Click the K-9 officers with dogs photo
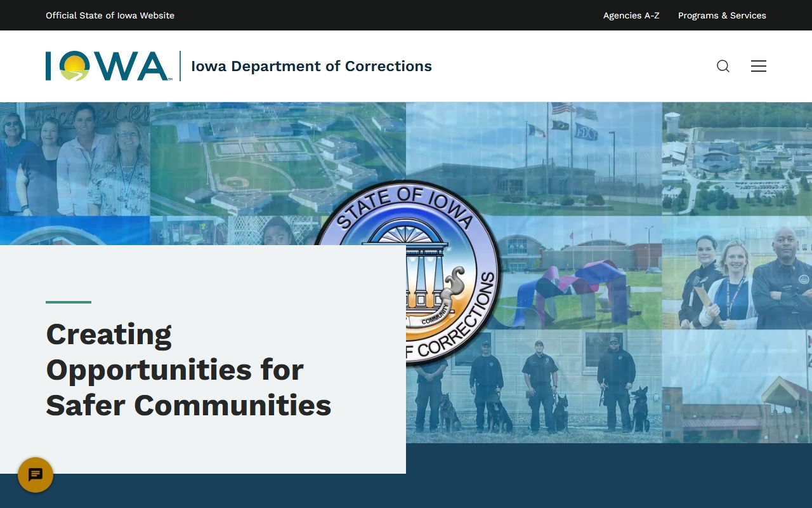Image resolution: width=812 pixels, height=508 pixels. click(x=534, y=386)
